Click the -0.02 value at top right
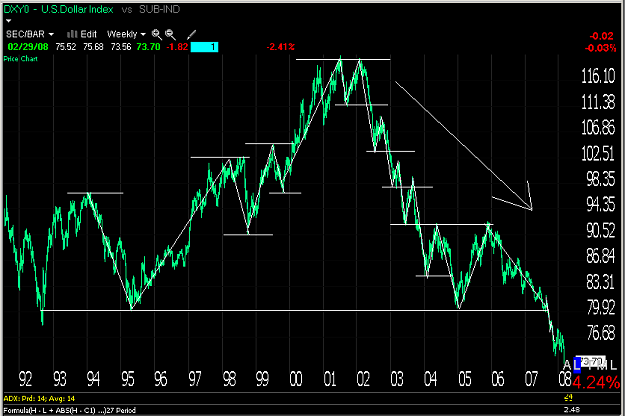625x416 pixels. 601,36
